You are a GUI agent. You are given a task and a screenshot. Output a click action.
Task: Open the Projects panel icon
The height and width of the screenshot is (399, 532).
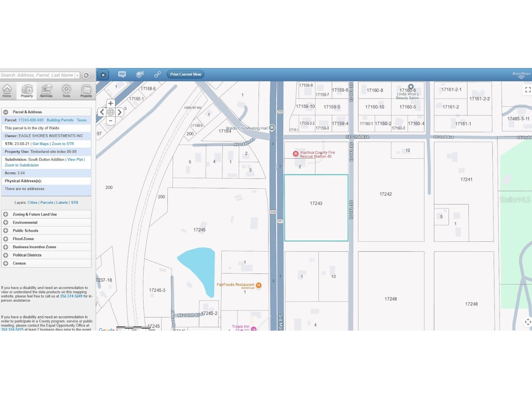pyautogui.click(x=86, y=90)
